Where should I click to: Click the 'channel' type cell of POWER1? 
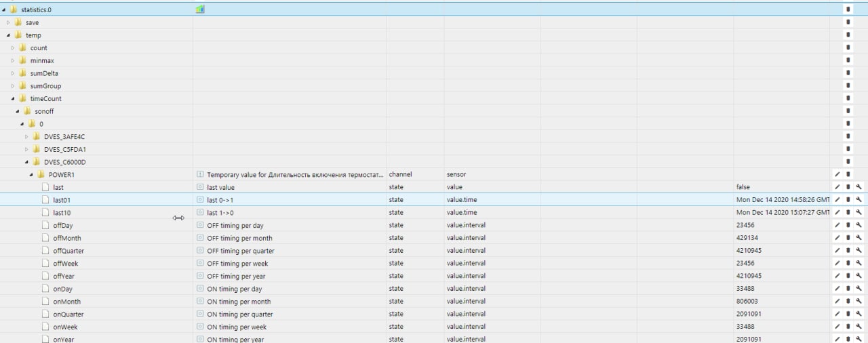400,174
